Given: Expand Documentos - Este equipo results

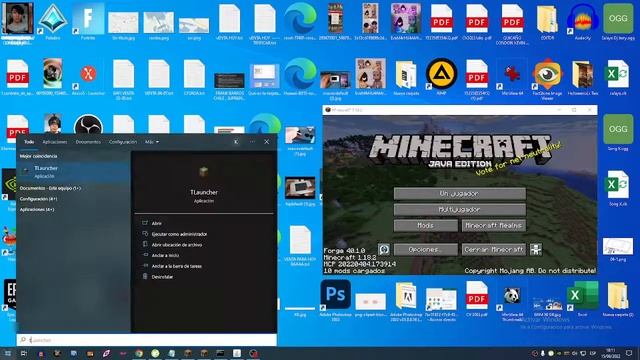Looking at the screenshot, I should [x=51, y=188].
